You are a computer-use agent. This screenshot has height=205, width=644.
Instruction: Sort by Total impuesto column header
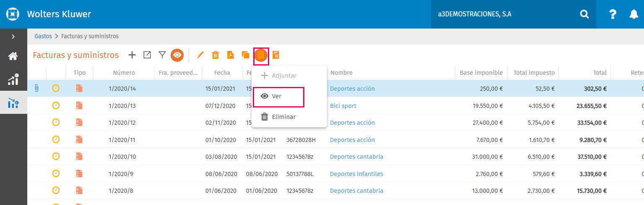pyautogui.click(x=534, y=73)
